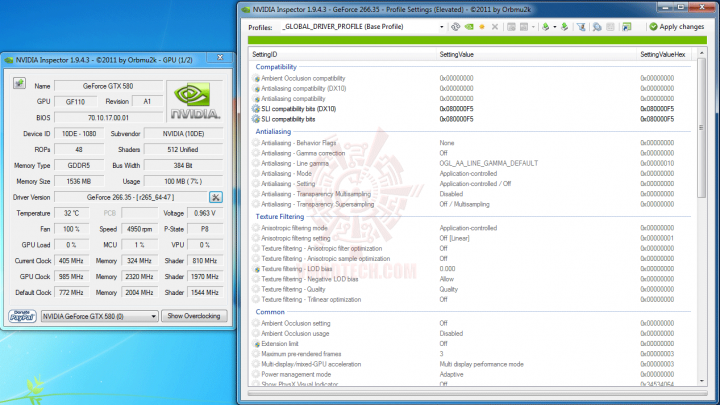720x405 pixels.
Task: Click settings list scrollbar down arrow
Action: pyautogui.click(x=702, y=381)
